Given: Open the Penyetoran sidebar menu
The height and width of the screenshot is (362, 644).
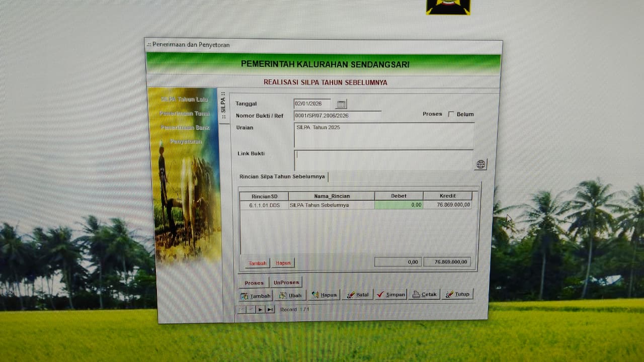Looking at the screenshot, I should [x=185, y=142].
